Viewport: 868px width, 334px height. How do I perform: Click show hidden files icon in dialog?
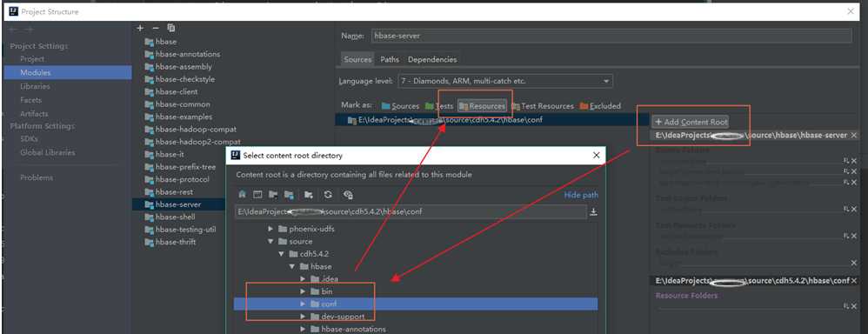click(x=348, y=195)
